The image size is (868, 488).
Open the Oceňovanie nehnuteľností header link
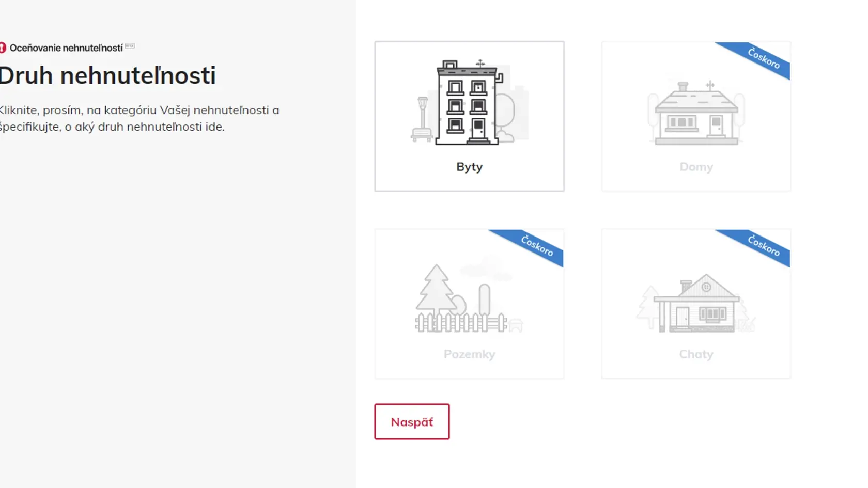[66, 48]
